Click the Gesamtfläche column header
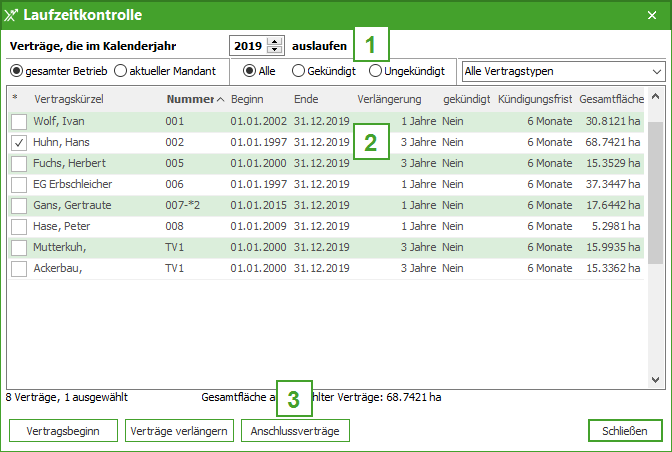This screenshot has width=672, height=452. (610, 99)
